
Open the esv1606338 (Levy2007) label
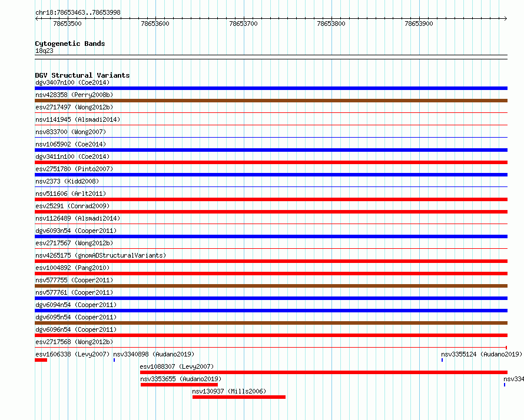pyautogui.click(x=72, y=354)
